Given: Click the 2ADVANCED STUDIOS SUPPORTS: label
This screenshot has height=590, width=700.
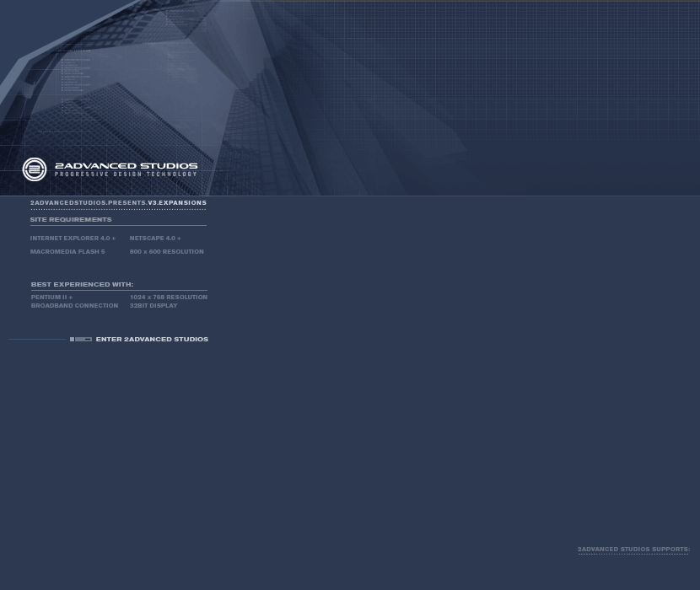Looking at the screenshot, I should click(634, 550).
